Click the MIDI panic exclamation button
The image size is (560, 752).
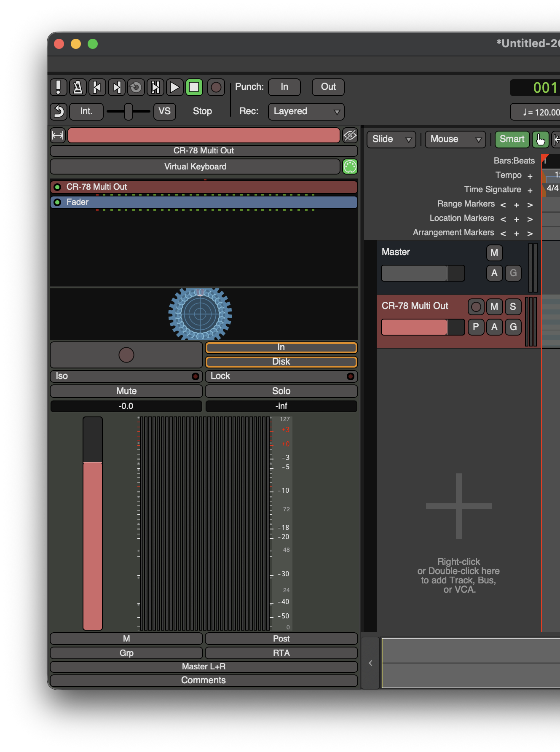tap(58, 87)
